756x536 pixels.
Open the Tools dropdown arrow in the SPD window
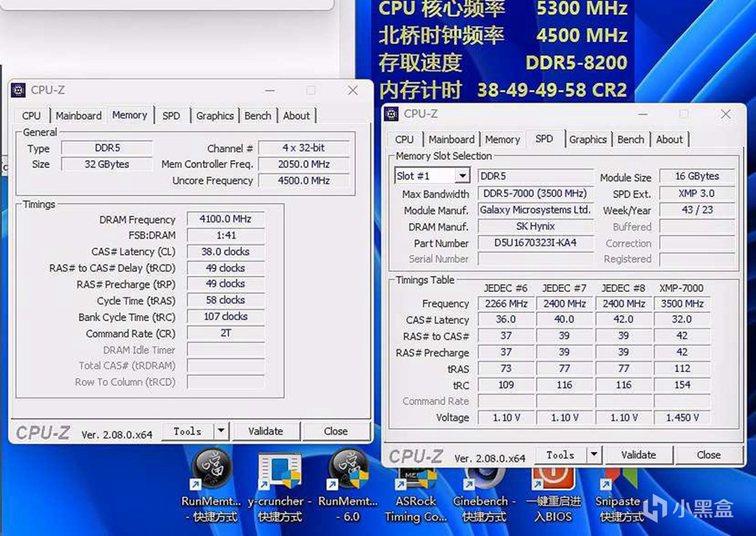click(x=594, y=455)
